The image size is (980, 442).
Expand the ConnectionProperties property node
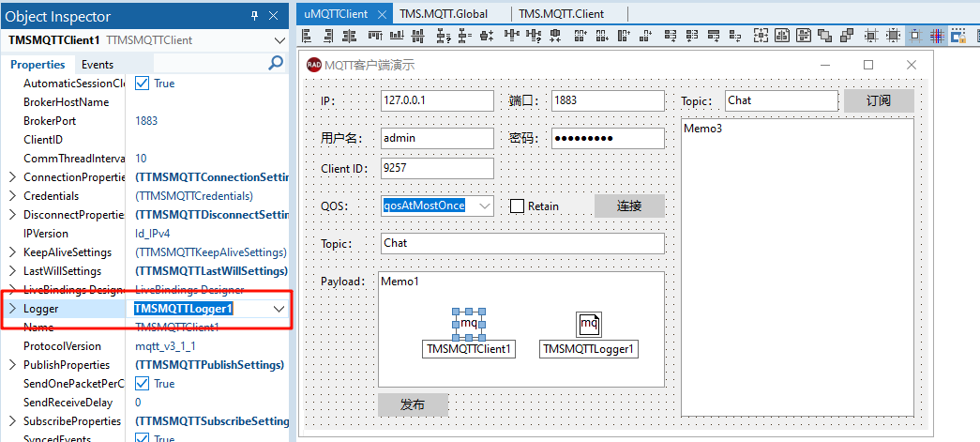click(12, 177)
